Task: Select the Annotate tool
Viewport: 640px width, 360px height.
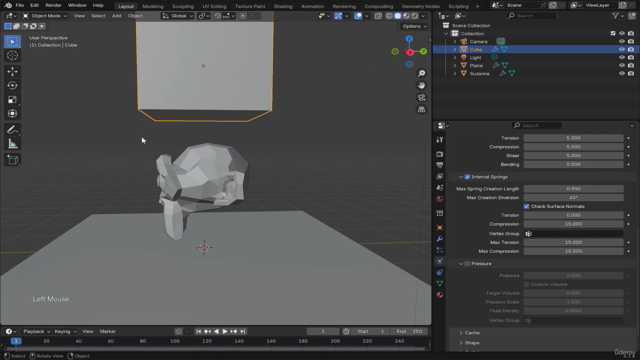Action: point(12,130)
